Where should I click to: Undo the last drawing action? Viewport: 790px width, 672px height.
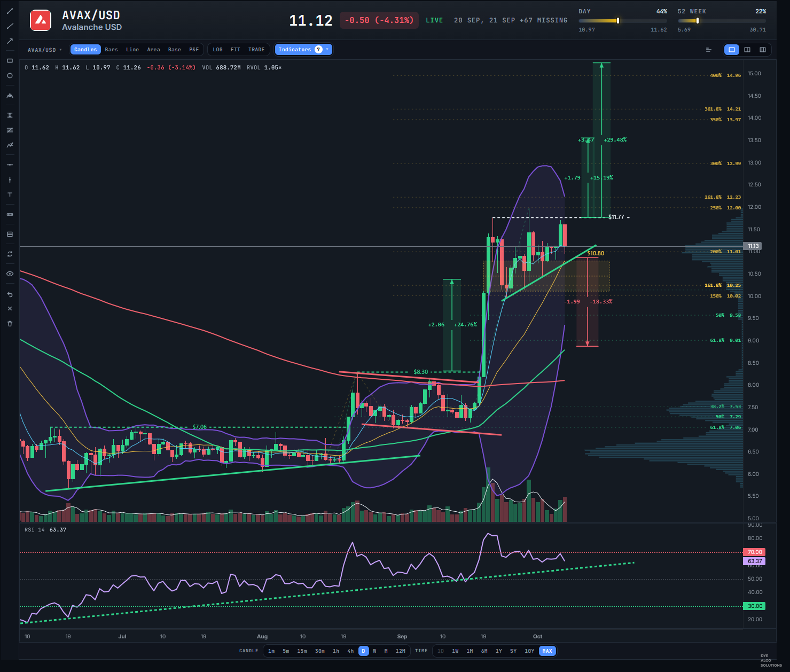[10, 294]
